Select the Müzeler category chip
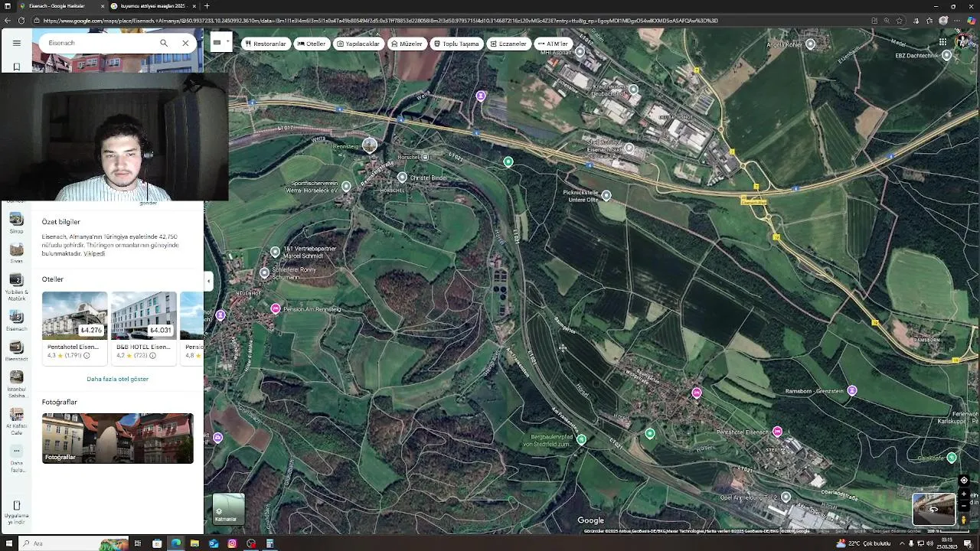 coord(407,44)
